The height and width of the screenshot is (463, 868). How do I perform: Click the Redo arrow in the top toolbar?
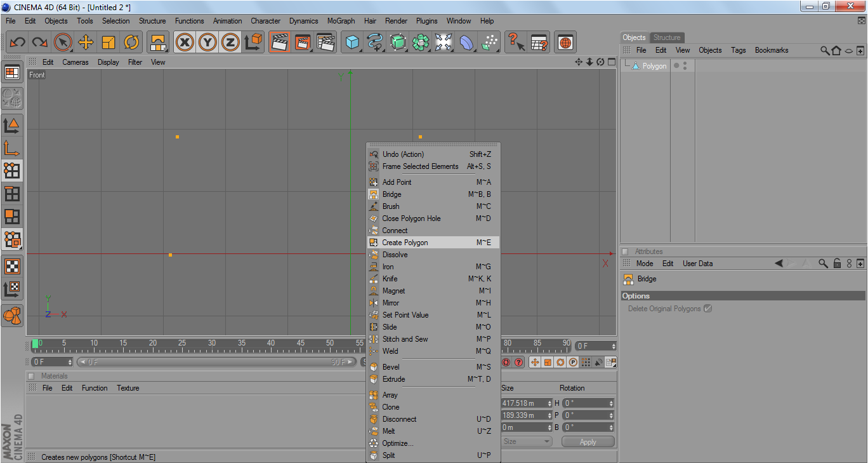[40, 43]
